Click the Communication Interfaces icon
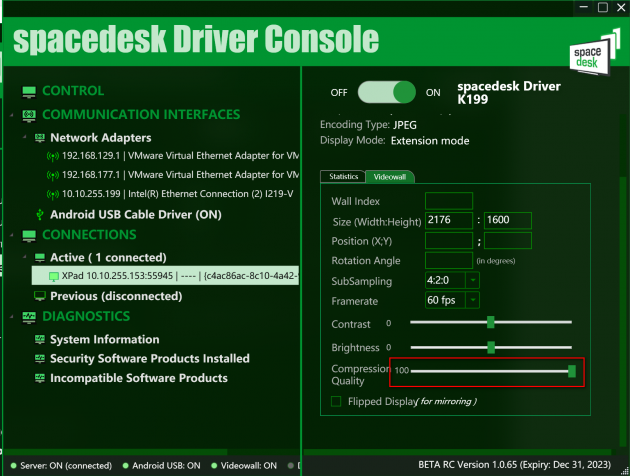 (x=28, y=115)
